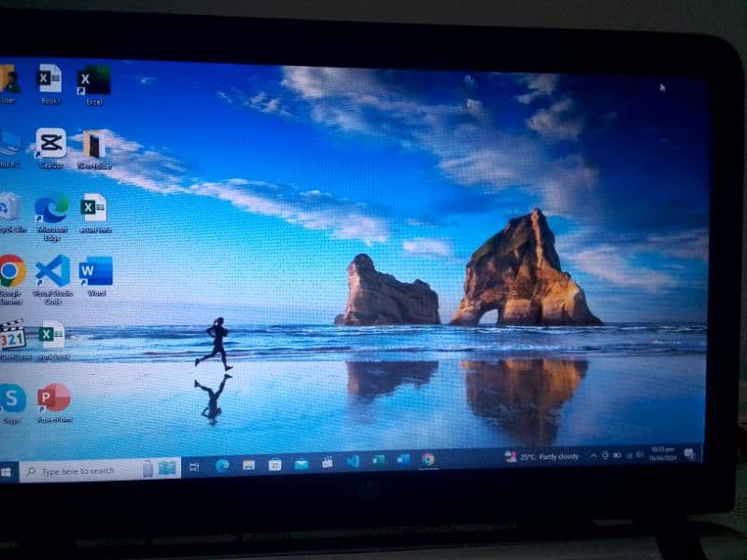Launch Visual Studio Code from the taskbar
Viewport: 747px width, 560px height.
tap(353, 461)
